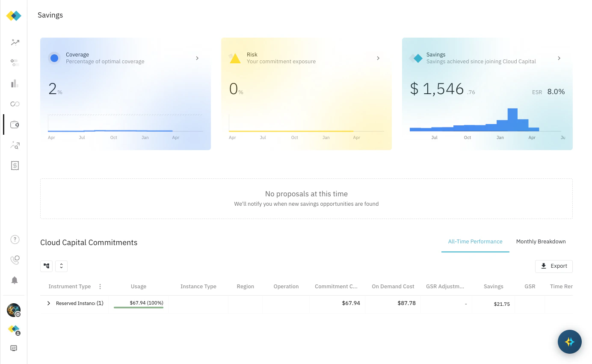Open the trending line chart sidebar icon

15,42
